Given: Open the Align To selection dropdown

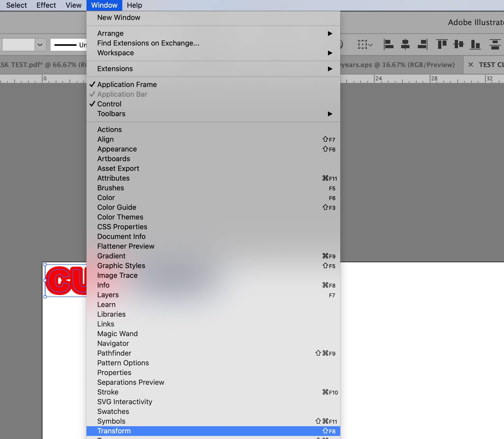Looking at the screenshot, I should pos(365,45).
